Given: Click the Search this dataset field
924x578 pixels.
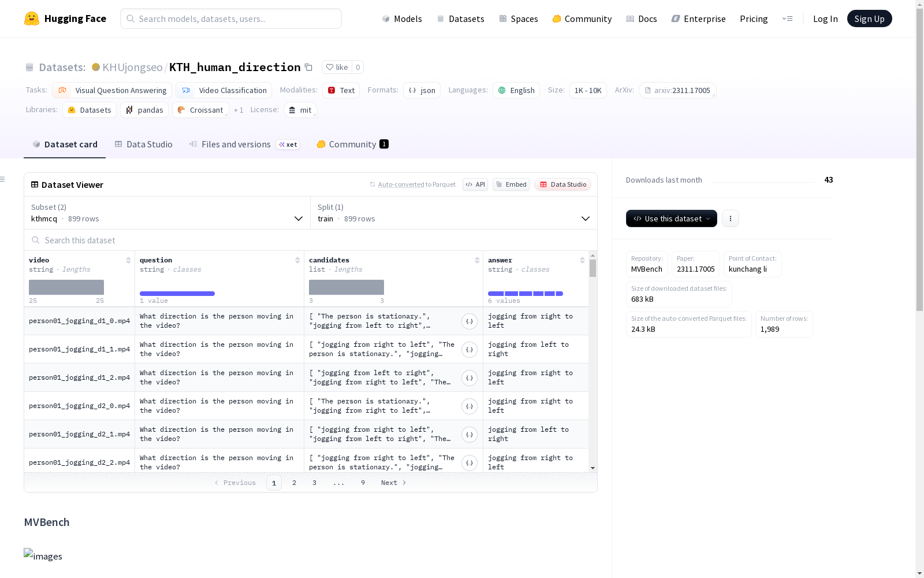Looking at the screenshot, I should click(x=311, y=240).
